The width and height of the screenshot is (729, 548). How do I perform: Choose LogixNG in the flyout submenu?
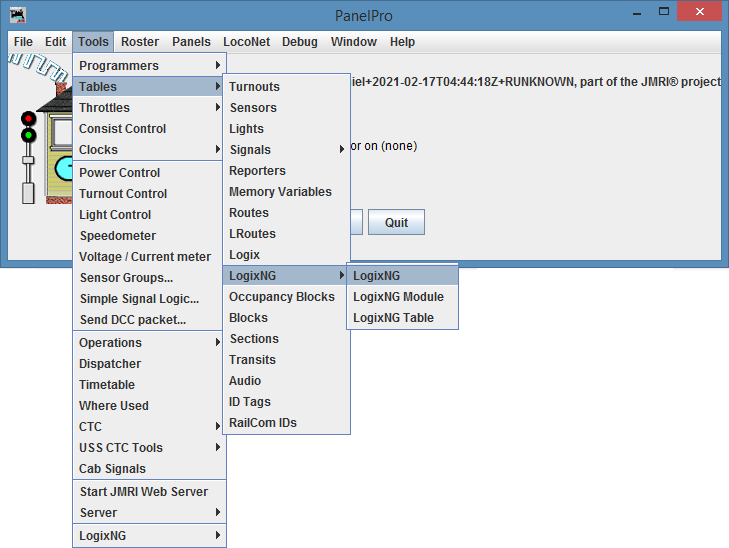[x=403, y=276]
